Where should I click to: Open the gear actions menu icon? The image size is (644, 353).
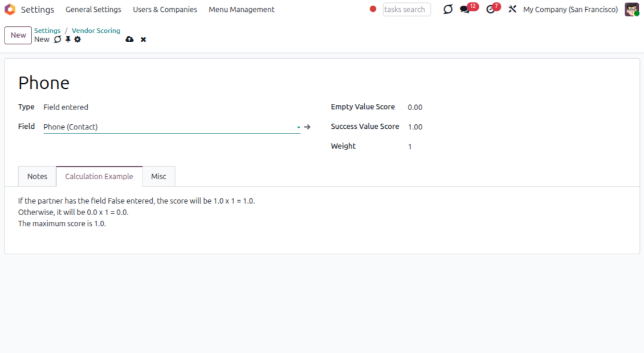click(x=78, y=39)
